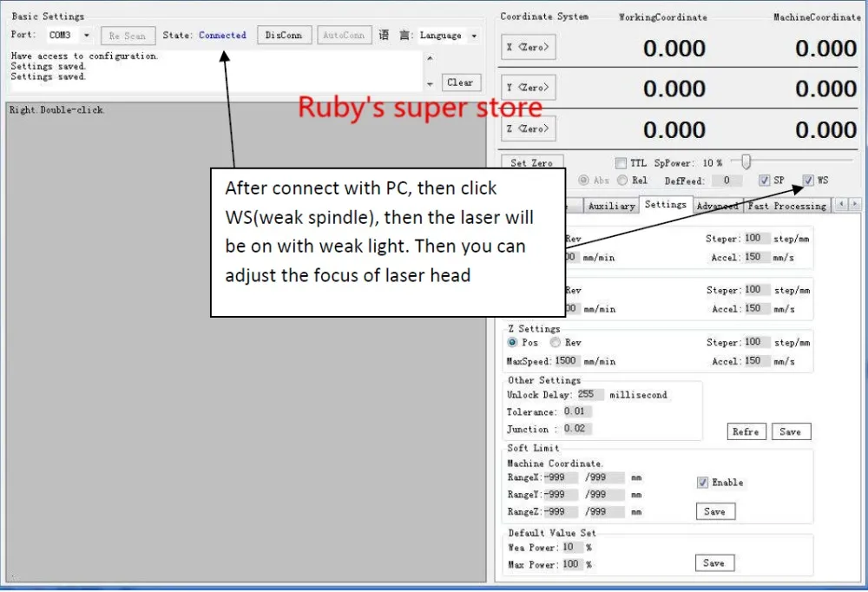Viewport: 868px width, 592px height.
Task: Select the Abs radio button
Action: 583,180
